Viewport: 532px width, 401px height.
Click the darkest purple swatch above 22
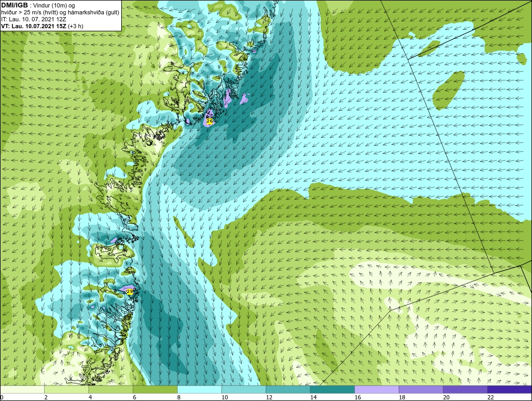click(x=510, y=389)
